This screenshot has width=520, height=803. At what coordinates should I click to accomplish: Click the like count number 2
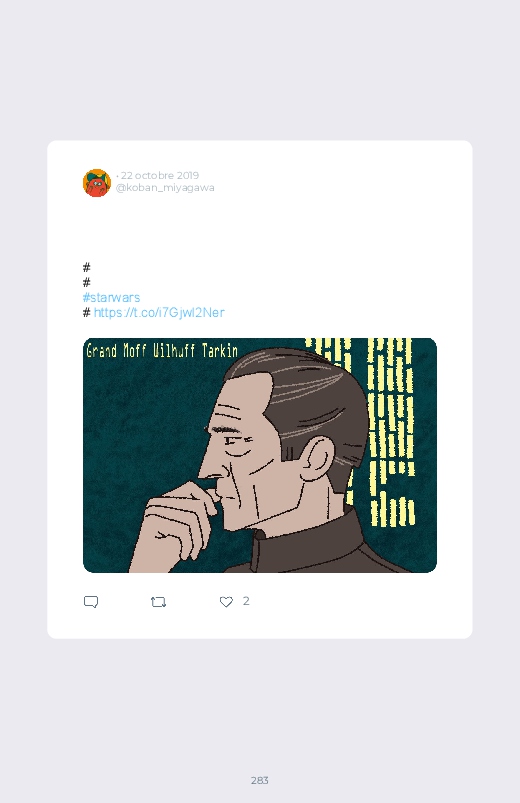[246, 601]
